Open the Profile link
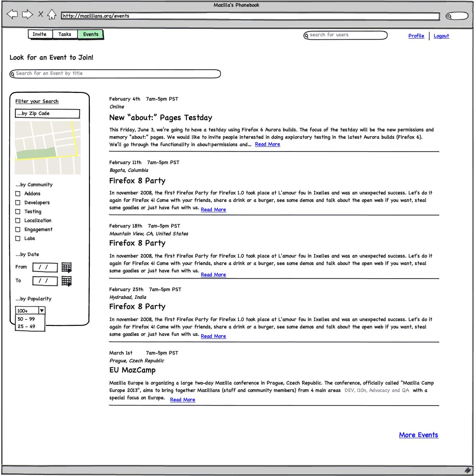The height and width of the screenshot is (476, 474). [x=416, y=36]
